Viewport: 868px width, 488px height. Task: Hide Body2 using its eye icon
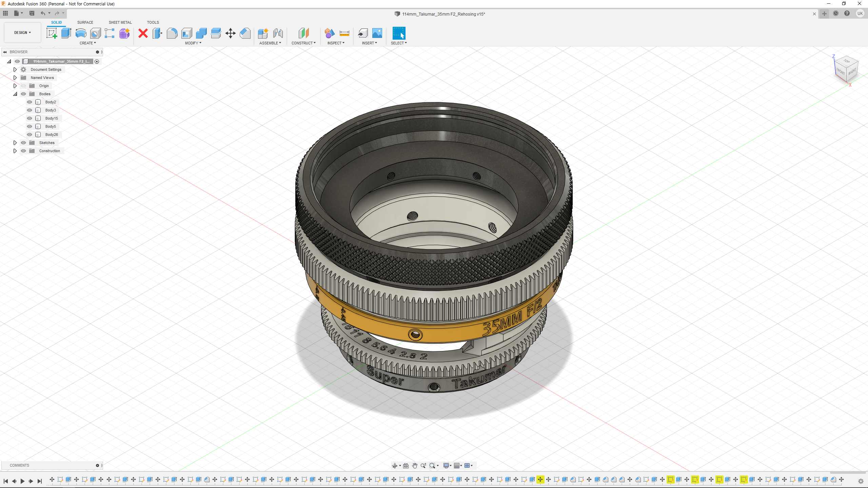click(29, 102)
